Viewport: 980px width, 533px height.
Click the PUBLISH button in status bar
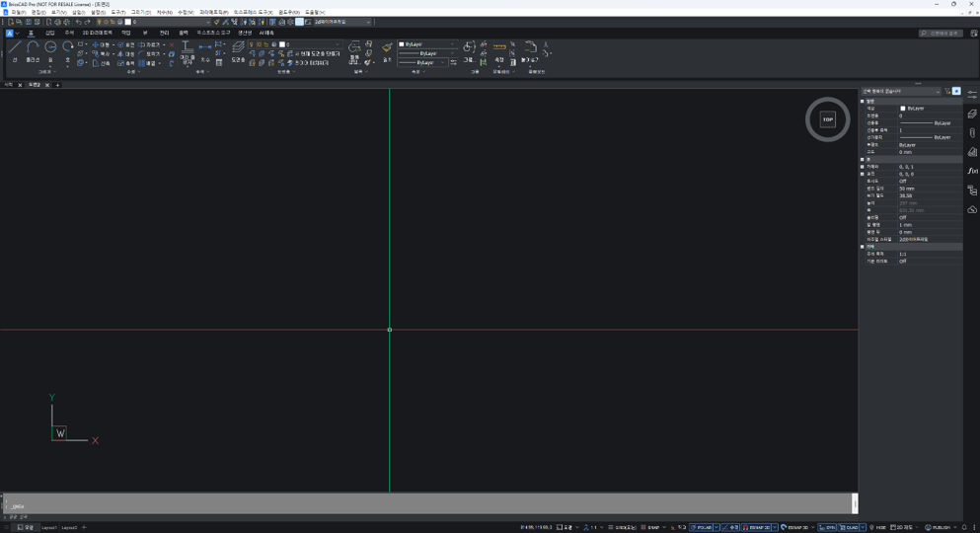(x=939, y=527)
